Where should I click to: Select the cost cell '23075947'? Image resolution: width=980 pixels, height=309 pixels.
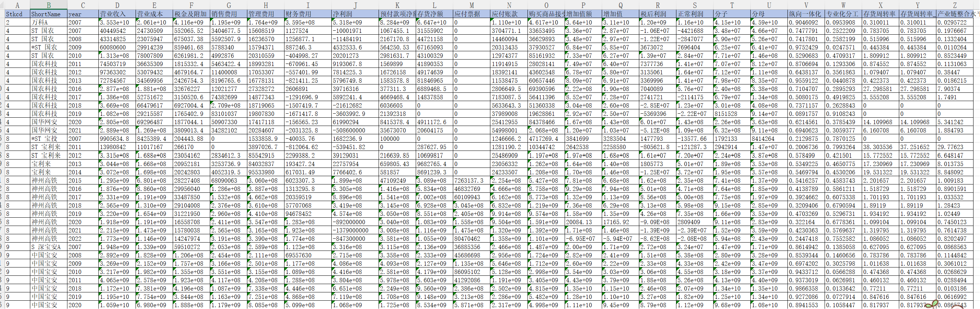(x=154, y=39)
